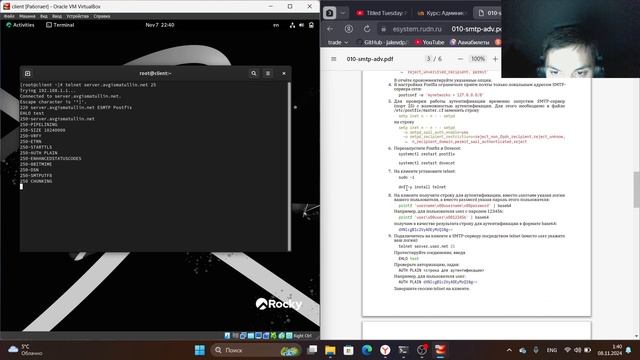Click the browser back arrow
Screen dimensions: 640x360
[330, 29]
